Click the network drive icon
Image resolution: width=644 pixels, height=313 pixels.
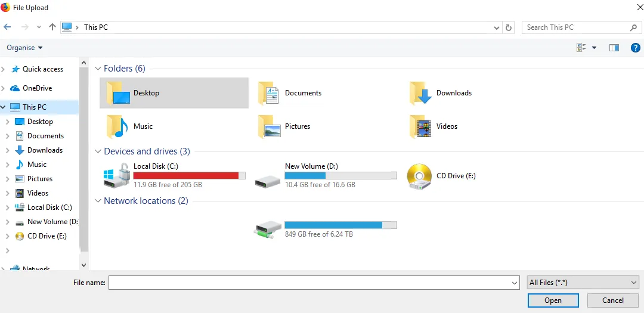[267, 229]
